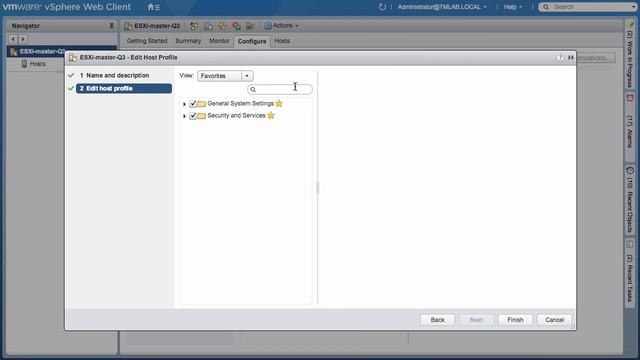Click the Security and Services favorite star
The image size is (640, 360).
(x=271, y=116)
